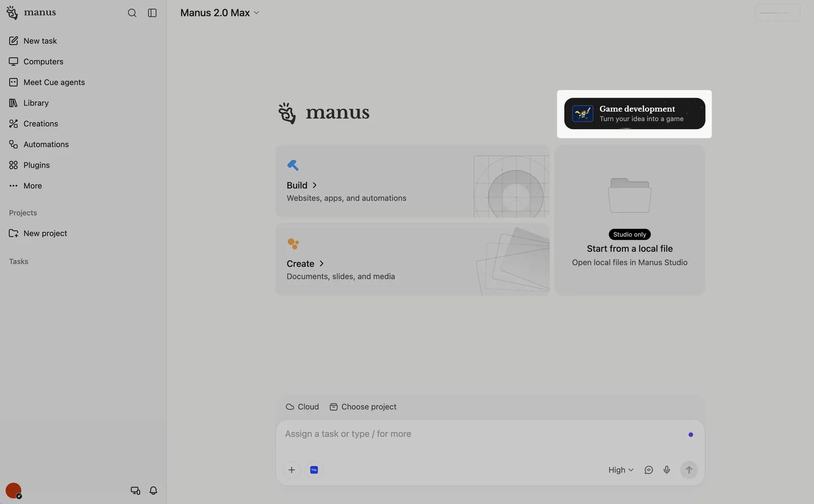
Task: Click the folder icon in local file card
Action: tap(630, 195)
